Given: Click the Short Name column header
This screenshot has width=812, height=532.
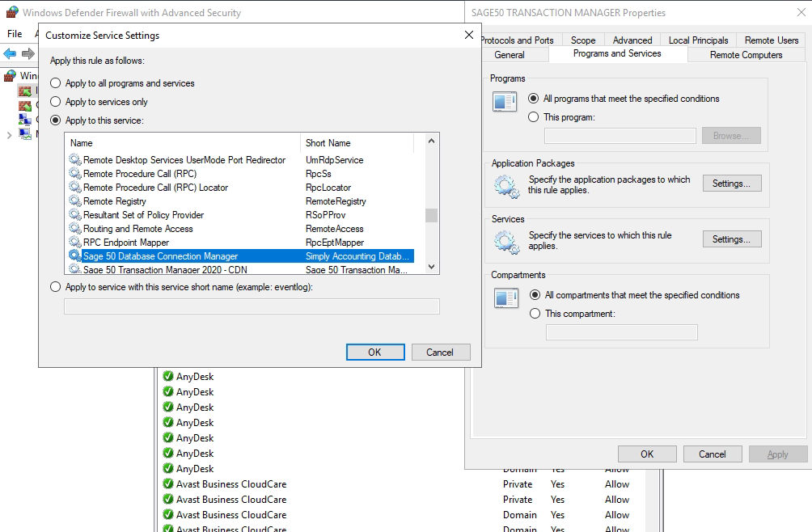Looking at the screenshot, I should click(357, 143).
